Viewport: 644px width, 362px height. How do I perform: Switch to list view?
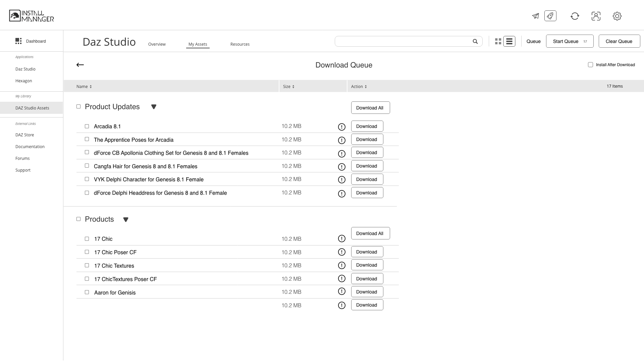(509, 41)
